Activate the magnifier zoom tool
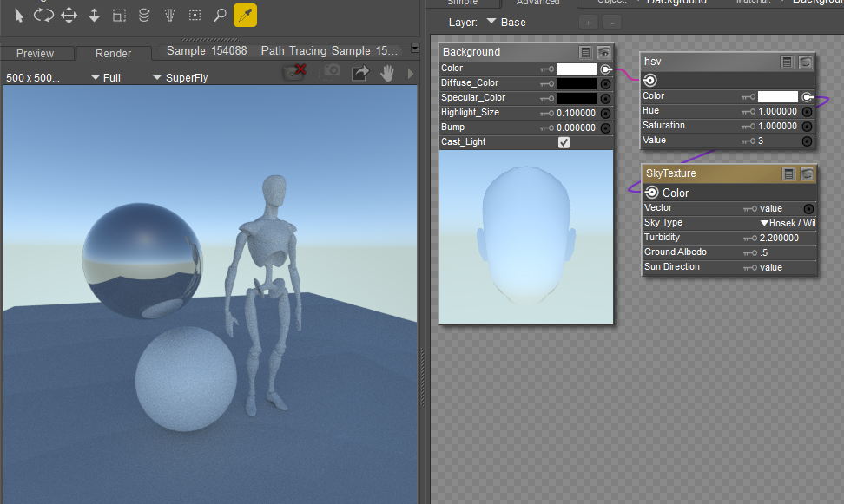 click(x=221, y=16)
